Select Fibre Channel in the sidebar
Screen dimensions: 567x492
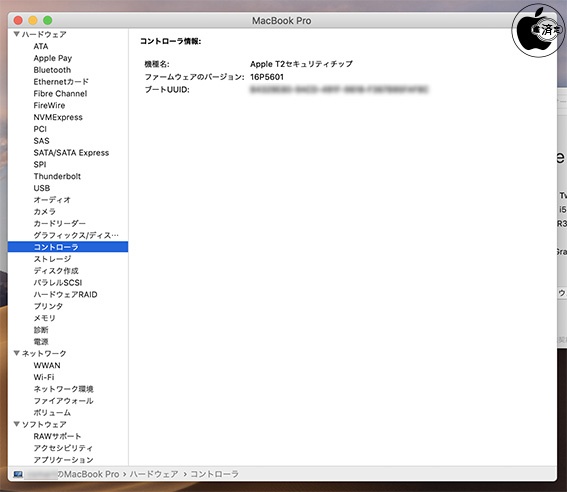(60, 94)
